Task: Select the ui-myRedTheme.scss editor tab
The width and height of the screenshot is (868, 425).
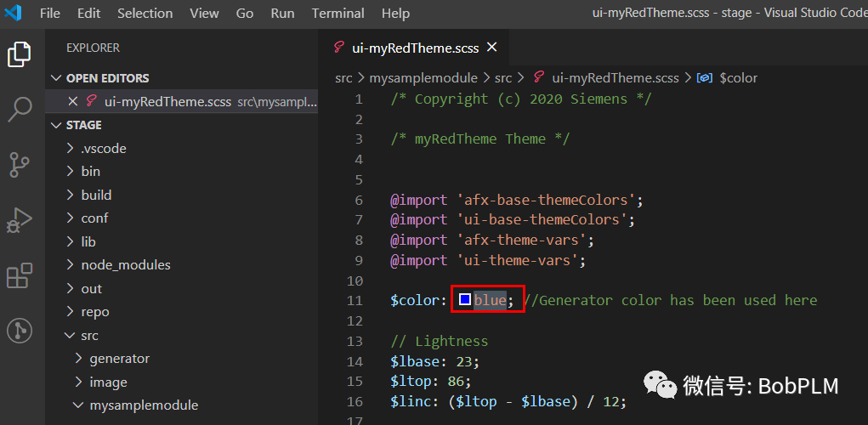Action: pyautogui.click(x=415, y=48)
